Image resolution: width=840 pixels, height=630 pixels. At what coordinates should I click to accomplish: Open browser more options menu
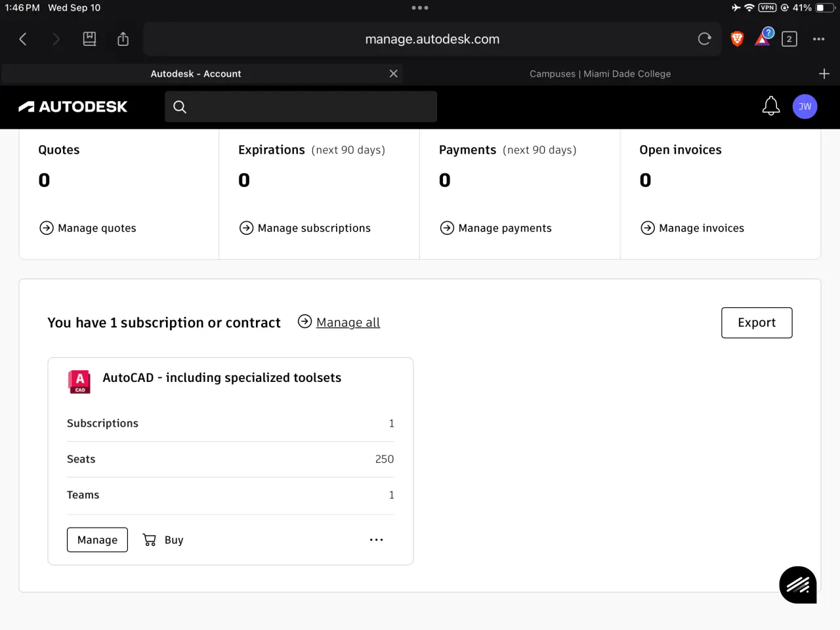pos(818,39)
